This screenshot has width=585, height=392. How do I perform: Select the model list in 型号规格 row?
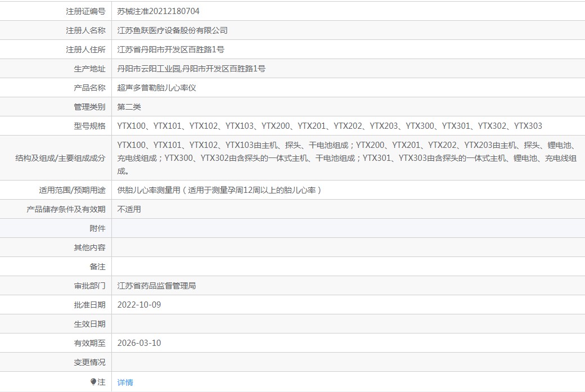click(x=330, y=125)
